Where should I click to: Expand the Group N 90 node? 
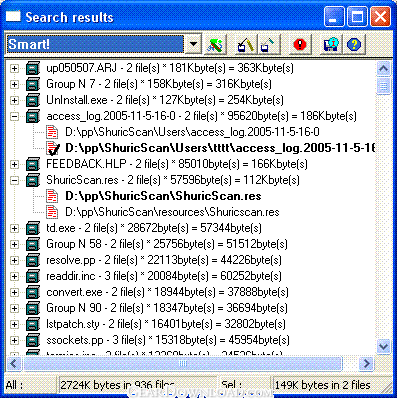pyautogui.click(x=14, y=308)
